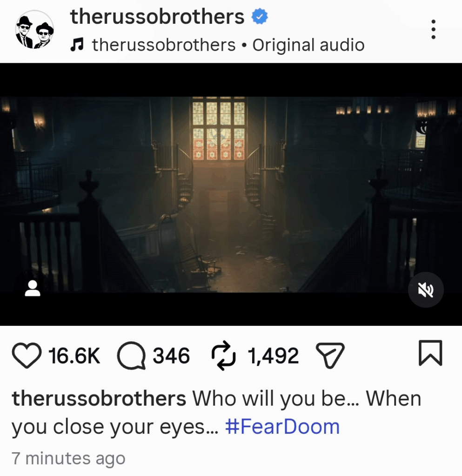Like the post with the heart icon
462x476 pixels.
[x=27, y=356]
